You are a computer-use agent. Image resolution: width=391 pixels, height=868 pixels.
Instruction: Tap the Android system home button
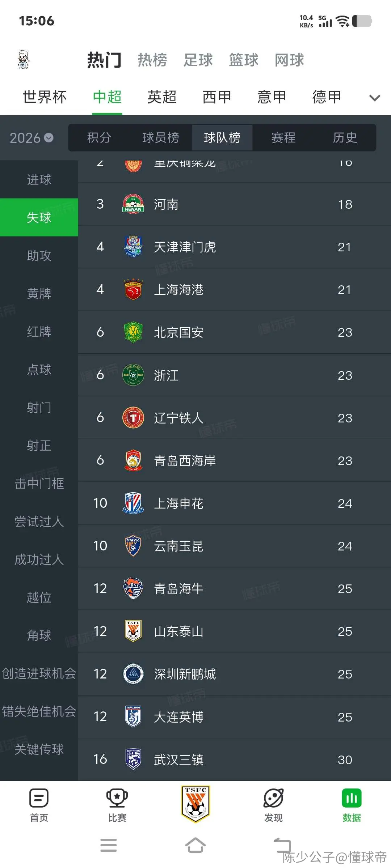(x=195, y=845)
